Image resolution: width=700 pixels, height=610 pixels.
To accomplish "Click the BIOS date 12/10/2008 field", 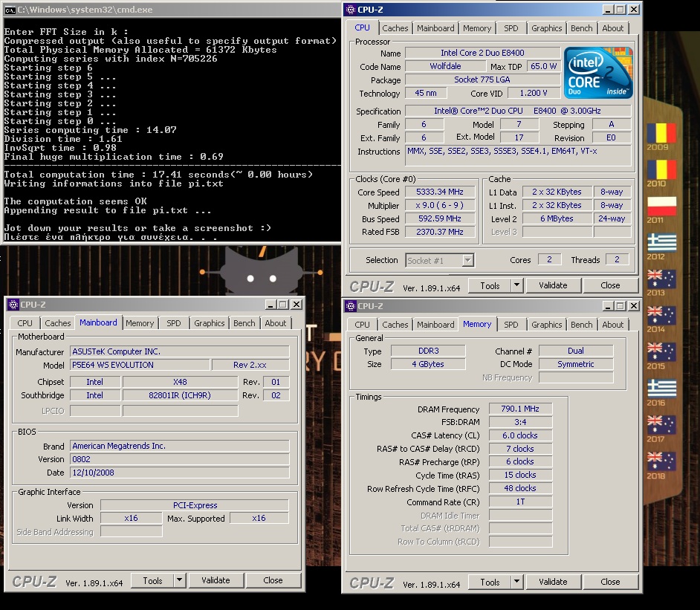I will 180,473.
